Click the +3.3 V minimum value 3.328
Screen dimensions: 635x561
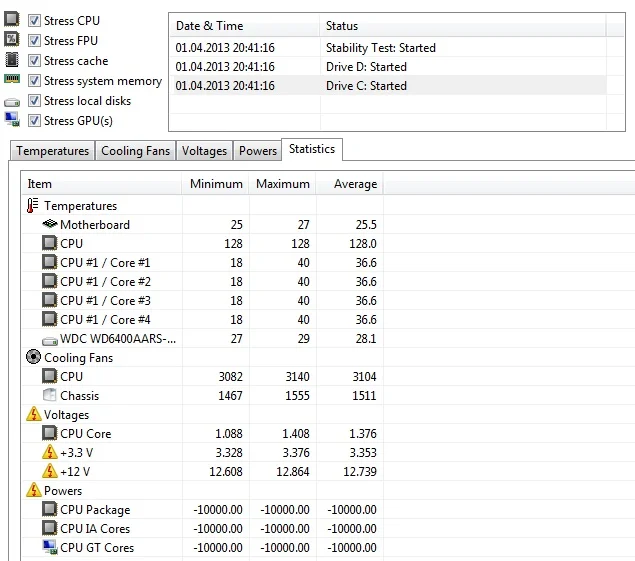(229, 453)
